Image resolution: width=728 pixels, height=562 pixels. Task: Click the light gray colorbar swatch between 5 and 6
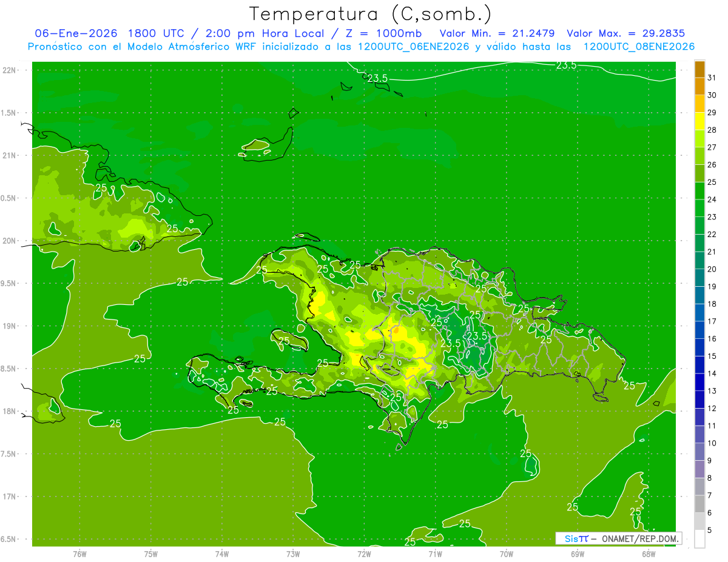tap(699, 521)
